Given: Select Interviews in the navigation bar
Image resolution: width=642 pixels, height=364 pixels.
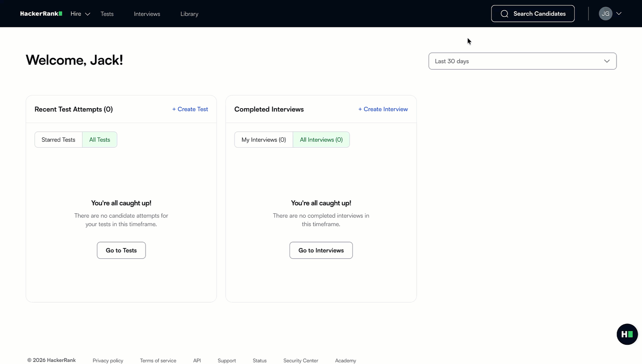Looking at the screenshot, I should tap(147, 14).
